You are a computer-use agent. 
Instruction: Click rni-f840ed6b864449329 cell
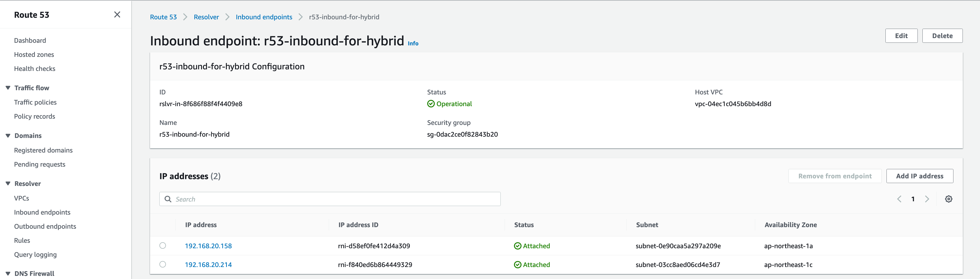click(375, 265)
